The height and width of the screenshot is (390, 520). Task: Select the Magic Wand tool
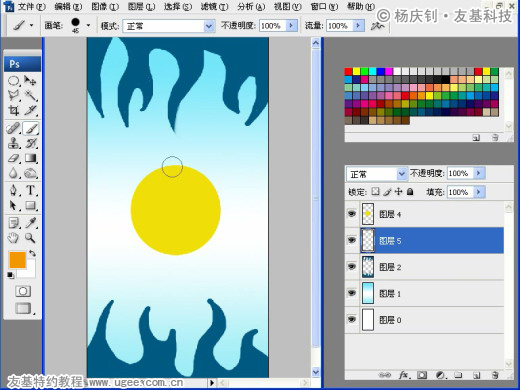(30, 96)
